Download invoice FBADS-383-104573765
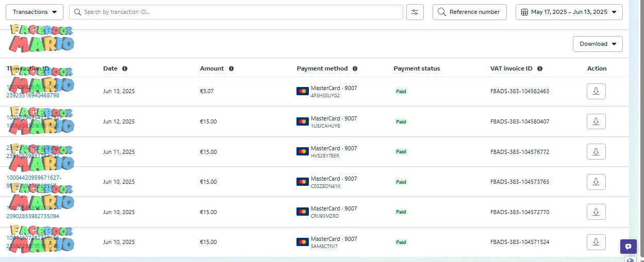This screenshot has width=644, height=262. pos(596,182)
